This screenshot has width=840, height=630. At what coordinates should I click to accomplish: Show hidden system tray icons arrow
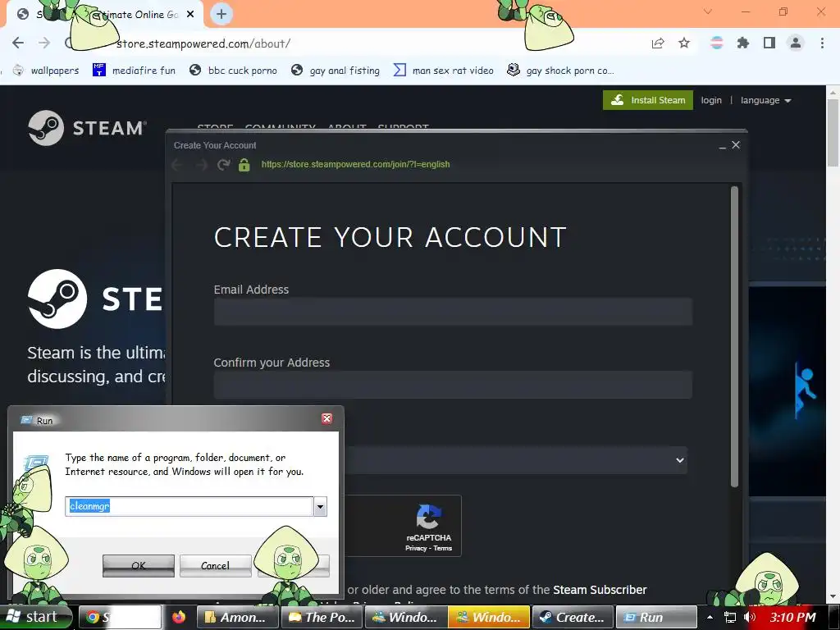[x=710, y=618]
